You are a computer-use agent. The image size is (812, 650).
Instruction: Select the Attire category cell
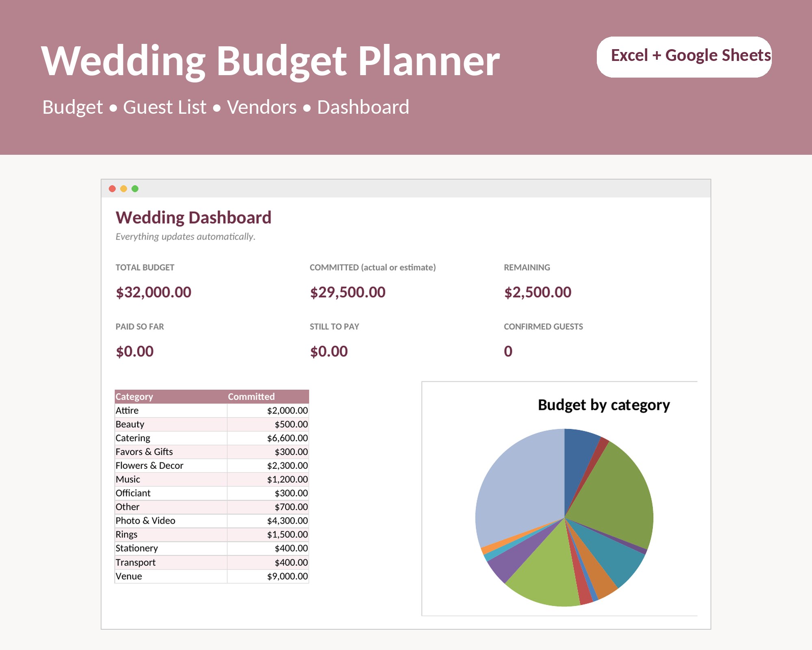(171, 410)
